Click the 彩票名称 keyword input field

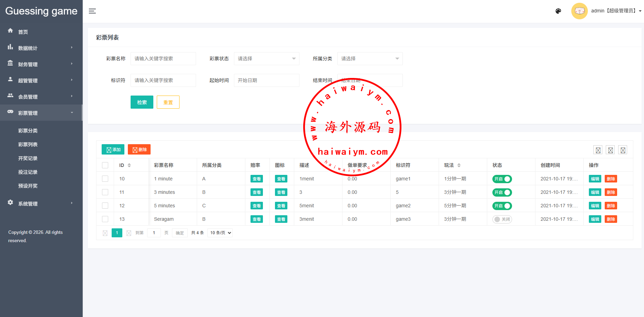163,59
